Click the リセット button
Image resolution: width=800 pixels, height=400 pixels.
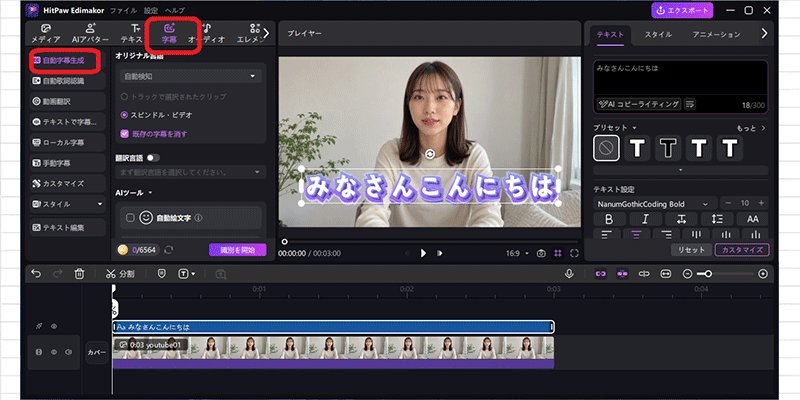[691, 250]
